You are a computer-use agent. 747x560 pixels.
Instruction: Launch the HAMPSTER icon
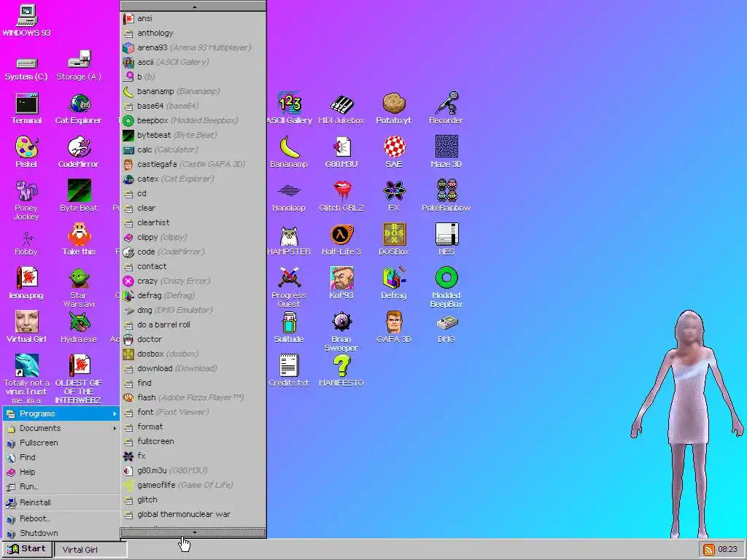coord(289,241)
